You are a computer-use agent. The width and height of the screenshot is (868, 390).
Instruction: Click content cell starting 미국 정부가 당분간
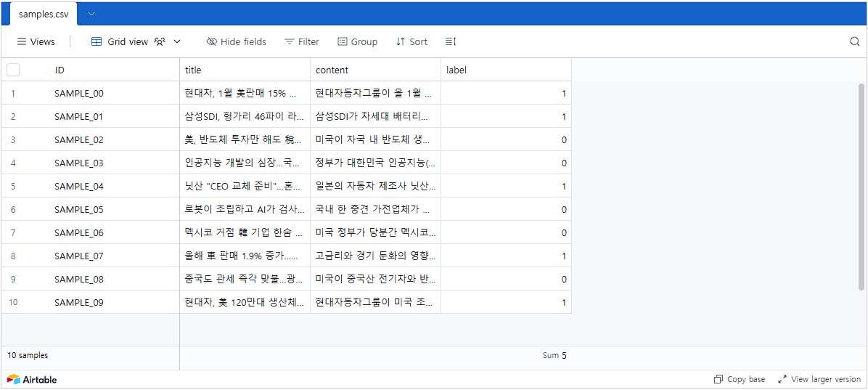375,233
